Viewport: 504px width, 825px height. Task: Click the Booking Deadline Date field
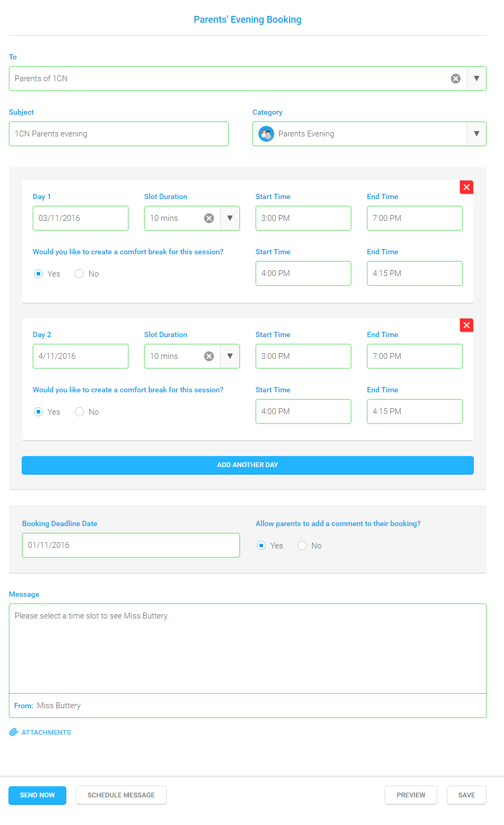[131, 545]
